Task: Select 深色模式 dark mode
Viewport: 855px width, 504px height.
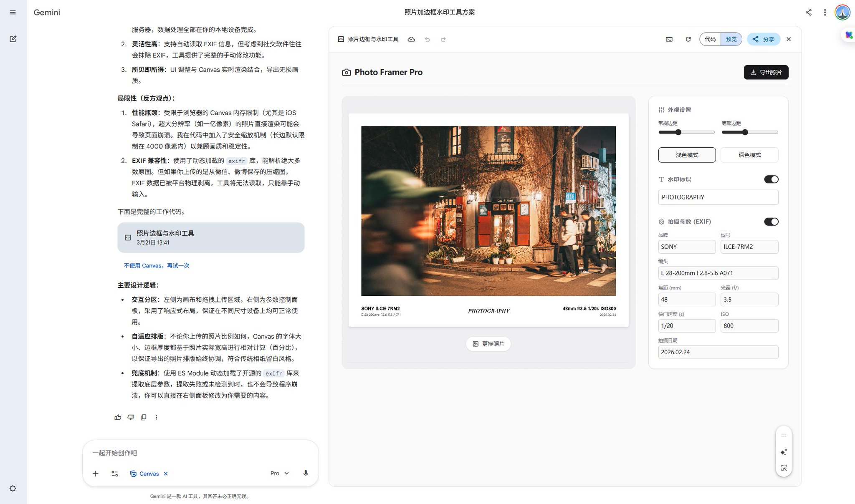Action: point(749,155)
